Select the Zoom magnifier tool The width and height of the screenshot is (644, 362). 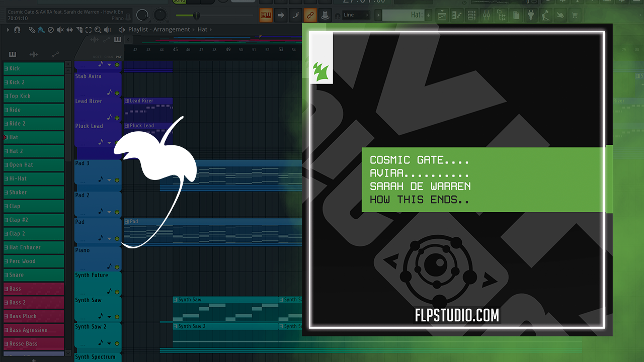98,30
